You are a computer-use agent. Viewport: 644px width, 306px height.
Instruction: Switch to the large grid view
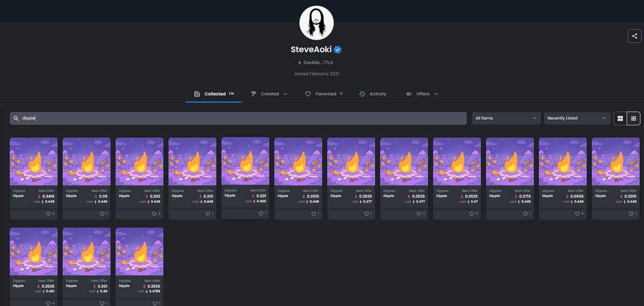(x=620, y=118)
